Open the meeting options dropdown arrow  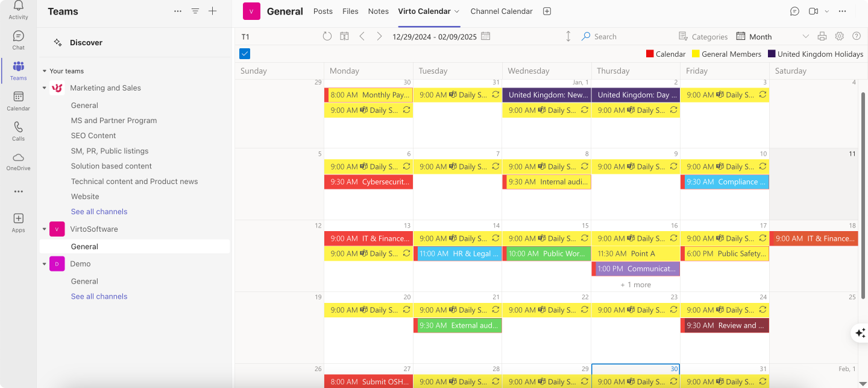tap(826, 11)
